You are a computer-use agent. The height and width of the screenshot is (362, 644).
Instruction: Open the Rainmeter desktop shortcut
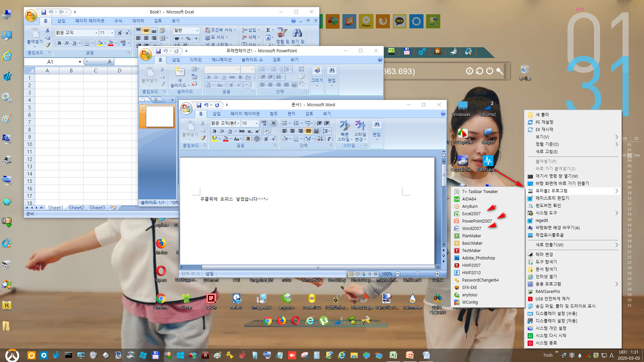tap(413, 301)
